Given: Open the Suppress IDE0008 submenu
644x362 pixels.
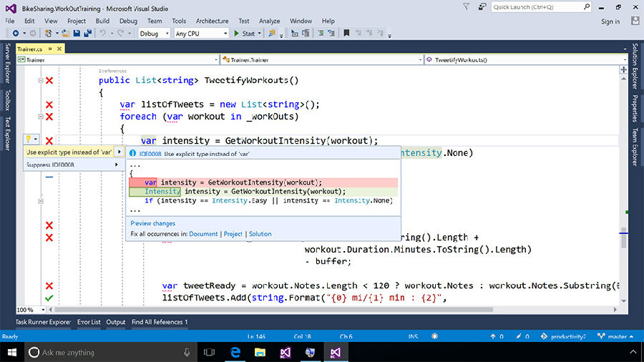Looking at the screenshot, I should (x=74, y=165).
